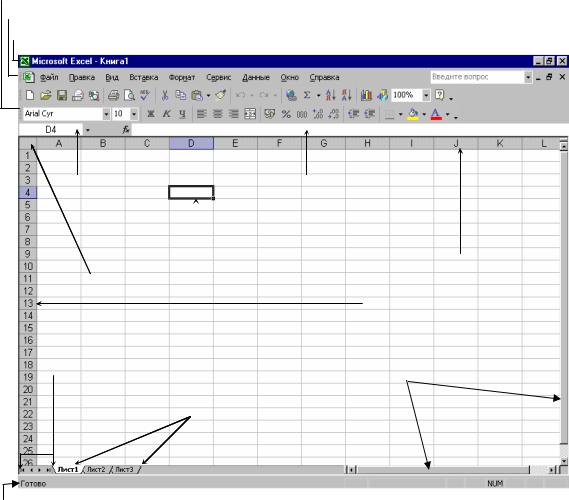
Task: Click the AutoSum sigma icon
Action: click(307, 95)
